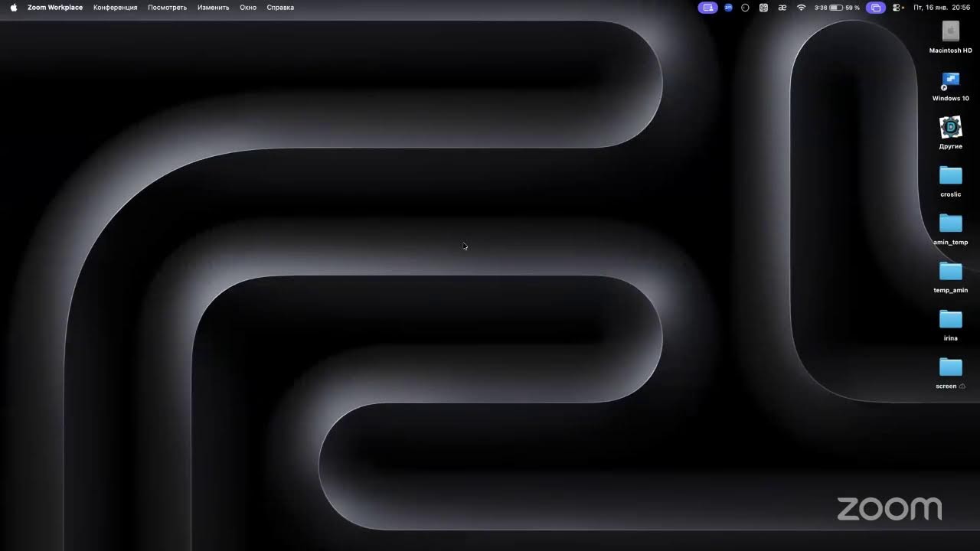The width and height of the screenshot is (980, 551).
Task: Click the 3:36 battery time remaining text
Action: [821, 8]
